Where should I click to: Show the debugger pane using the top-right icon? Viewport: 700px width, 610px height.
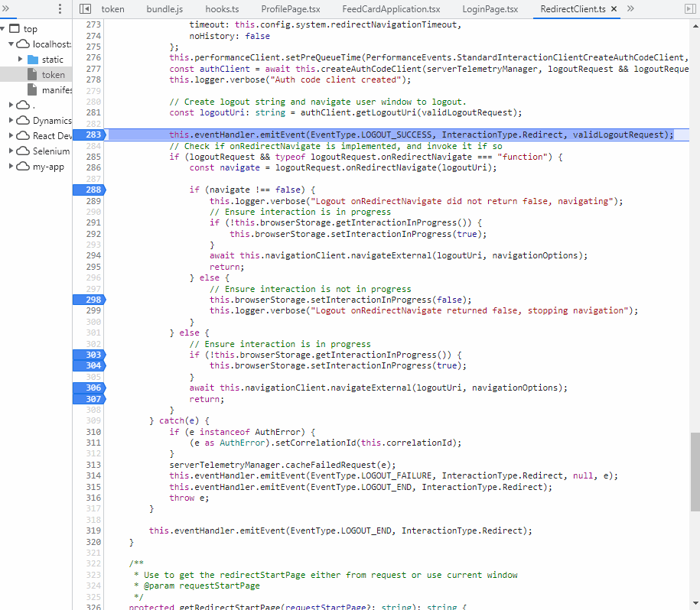tap(691, 8)
